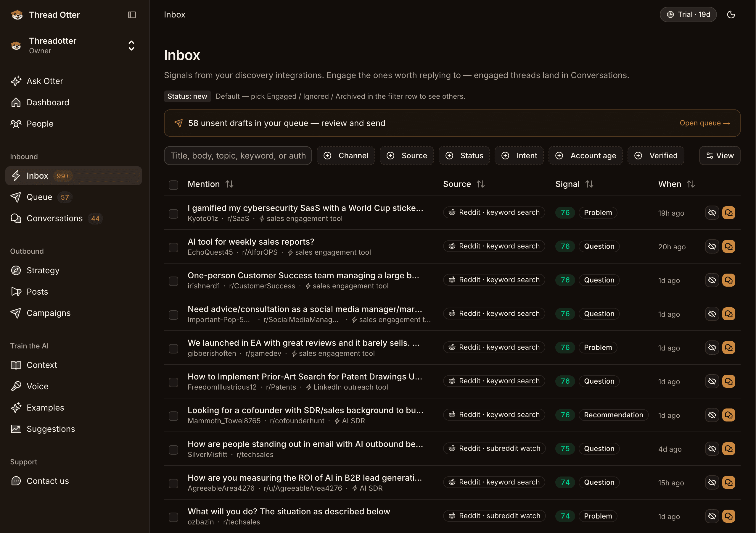Ignore the 'We launched in EA' mention
Viewport: 756px width, 533px height.
point(712,348)
